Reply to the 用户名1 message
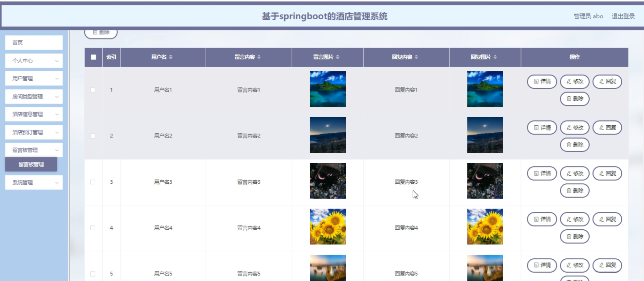Image resolution: width=644 pixels, height=281 pixels. 607,81
